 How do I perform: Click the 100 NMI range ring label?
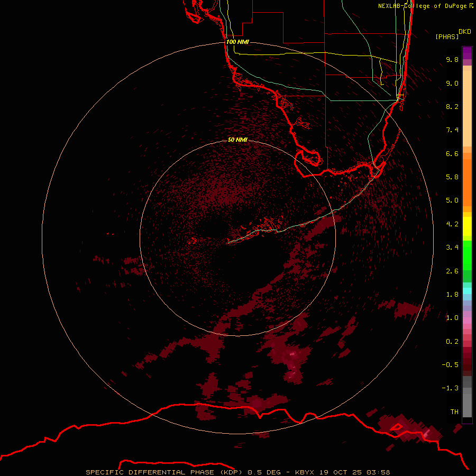pos(237,42)
